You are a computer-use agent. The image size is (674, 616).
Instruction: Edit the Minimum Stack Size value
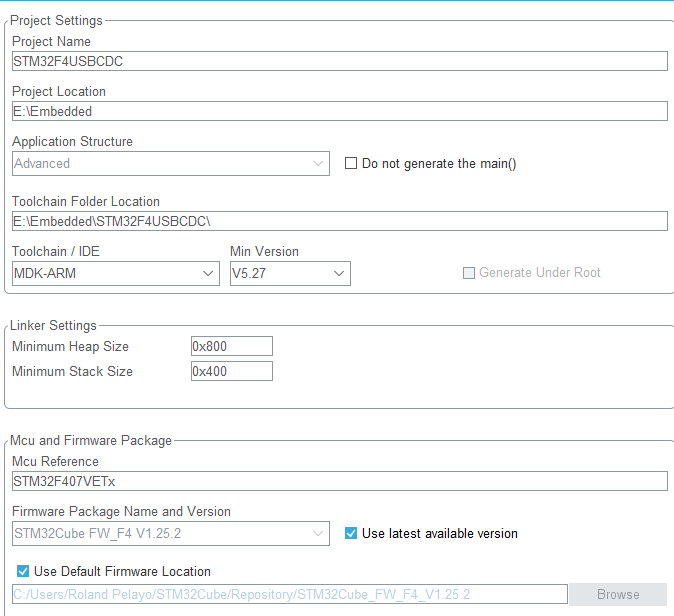(232, 371)
